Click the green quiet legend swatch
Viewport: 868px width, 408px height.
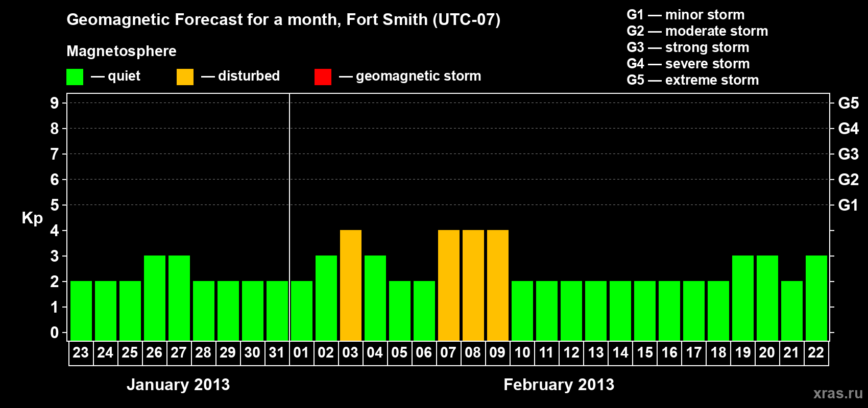tap(75, 77)
